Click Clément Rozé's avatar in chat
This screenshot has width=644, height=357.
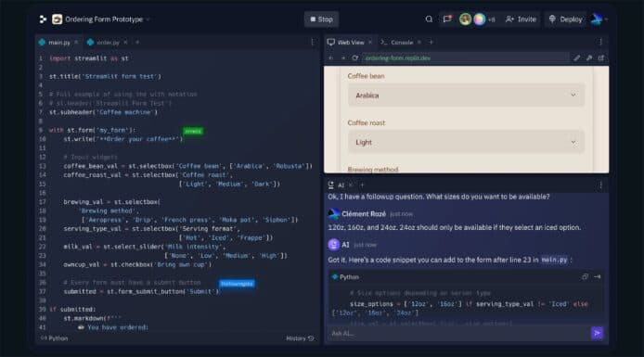(x=334, y=214)
